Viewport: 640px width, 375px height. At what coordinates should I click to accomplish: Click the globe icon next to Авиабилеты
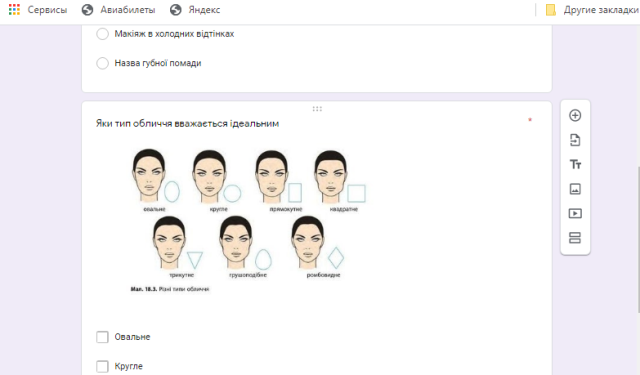click(x=87, y=10)
